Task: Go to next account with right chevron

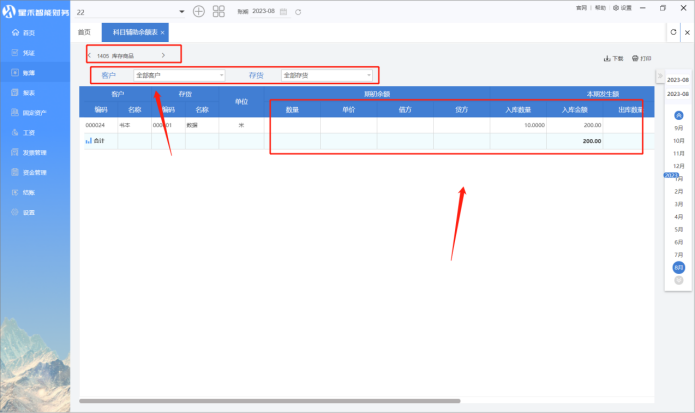Action: [163, 55]
